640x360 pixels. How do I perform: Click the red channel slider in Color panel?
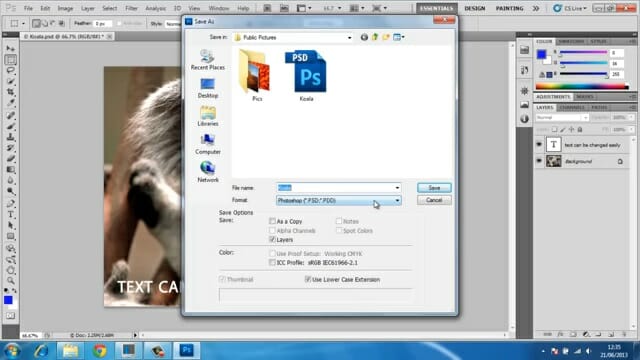tap(583, 52)
